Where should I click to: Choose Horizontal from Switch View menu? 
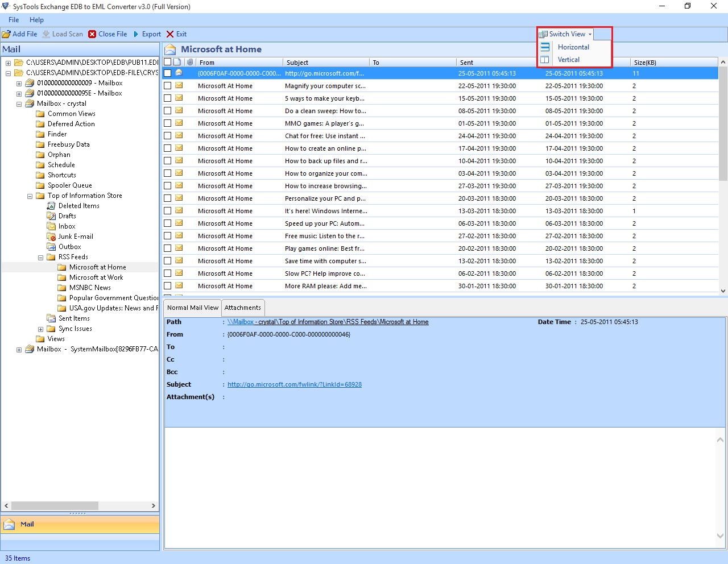pos(573,47)
